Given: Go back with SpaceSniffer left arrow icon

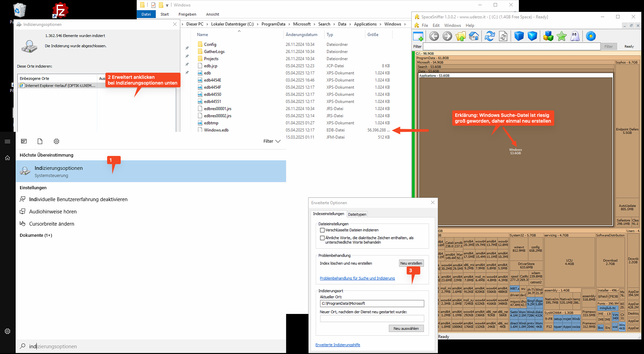Looking at the screenshot, I should pyautogui.click(x=434, y=36).
